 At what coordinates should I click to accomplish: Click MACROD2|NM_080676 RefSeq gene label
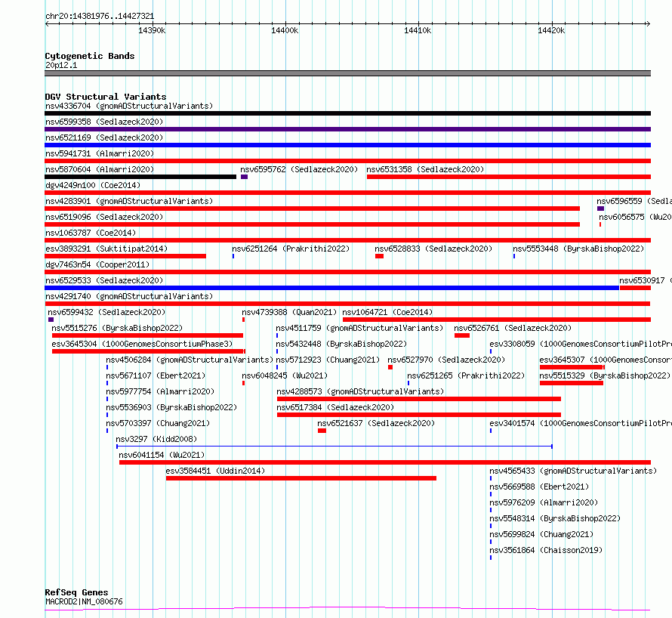pos(84,601)
